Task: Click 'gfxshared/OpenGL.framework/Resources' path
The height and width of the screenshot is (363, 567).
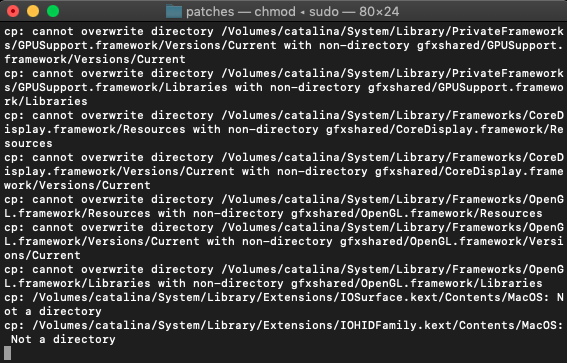Action: tap(417, 213)
